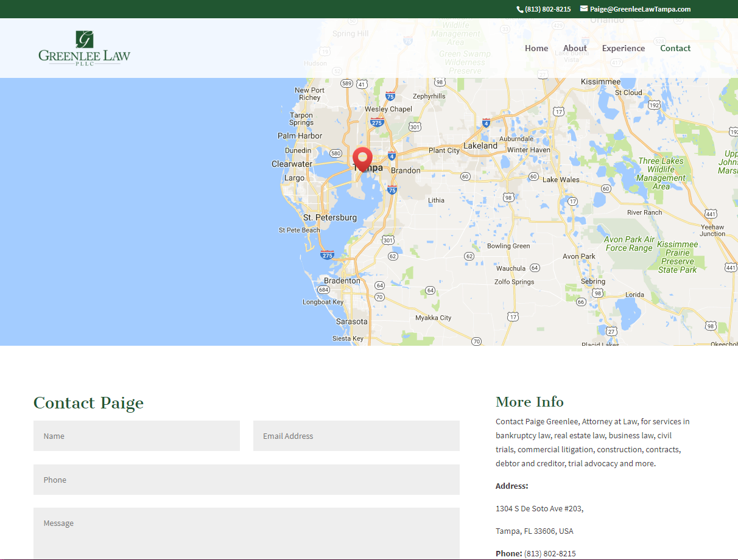This screenshot has width=738, height=560.
Task: Click the route 589 shield on the map
Action: click(347, 83)
